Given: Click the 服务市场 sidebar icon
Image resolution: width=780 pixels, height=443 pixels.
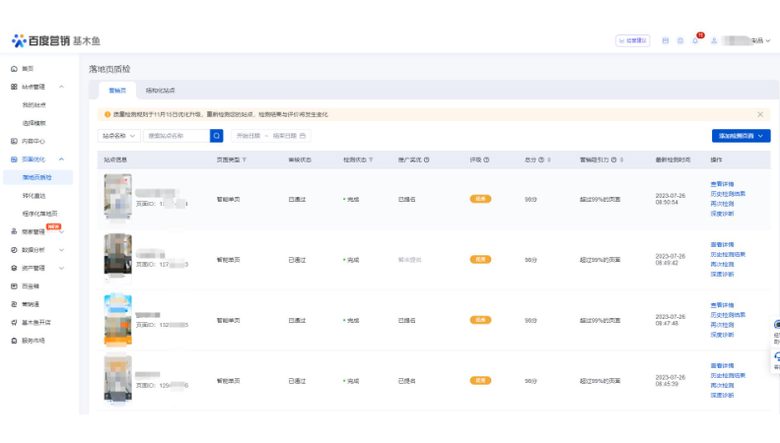Looking at the screenshot, I should click(14, 341).
